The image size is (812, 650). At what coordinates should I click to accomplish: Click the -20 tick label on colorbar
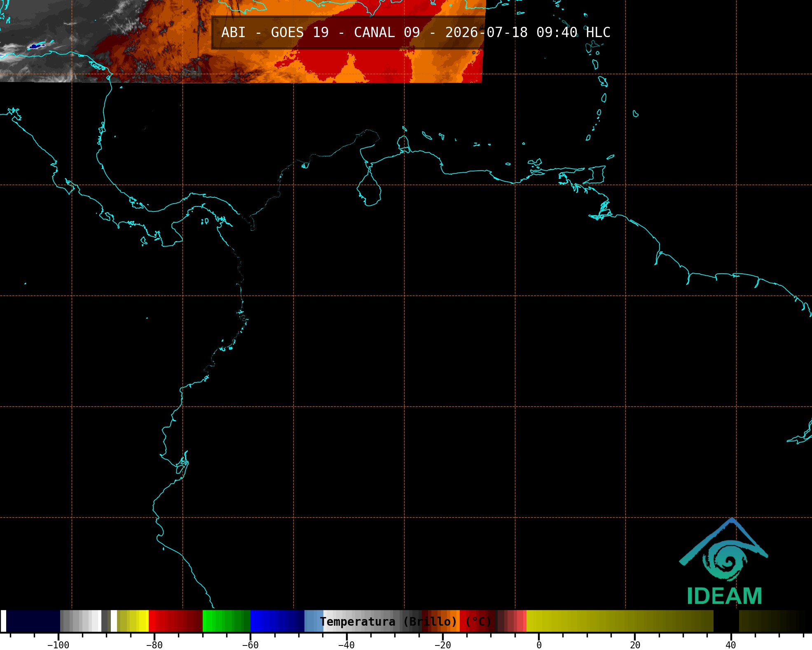coord(442,645)
